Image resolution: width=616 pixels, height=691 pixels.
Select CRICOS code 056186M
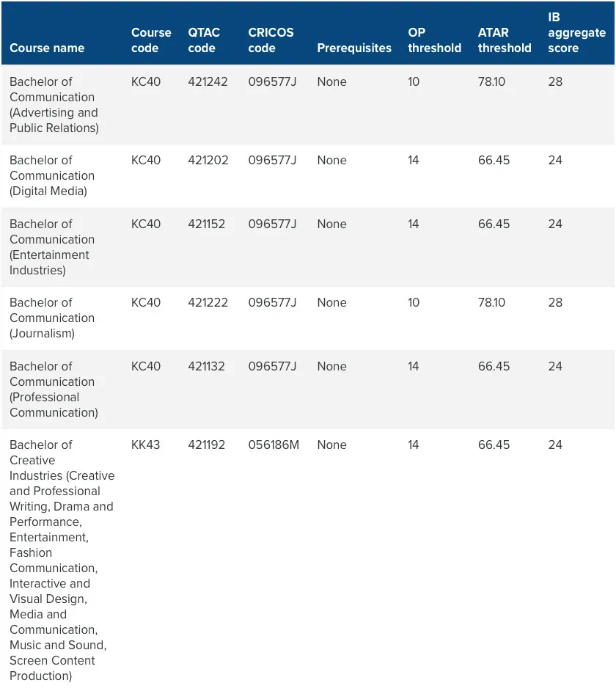[274, 445]
